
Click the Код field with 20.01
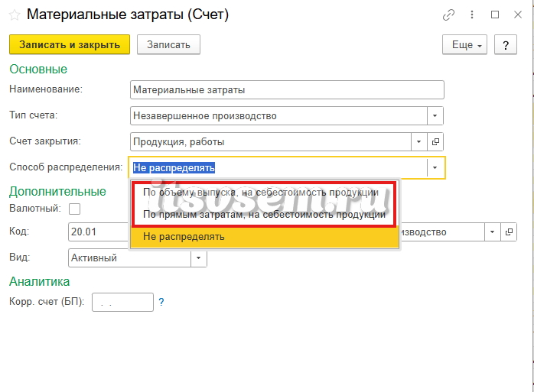[99, 232]
